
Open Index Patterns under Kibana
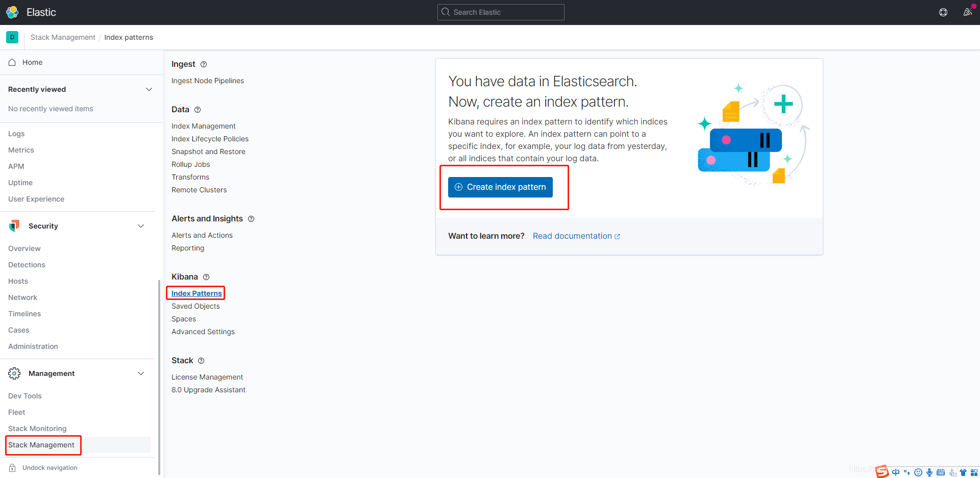pos(197,293)
